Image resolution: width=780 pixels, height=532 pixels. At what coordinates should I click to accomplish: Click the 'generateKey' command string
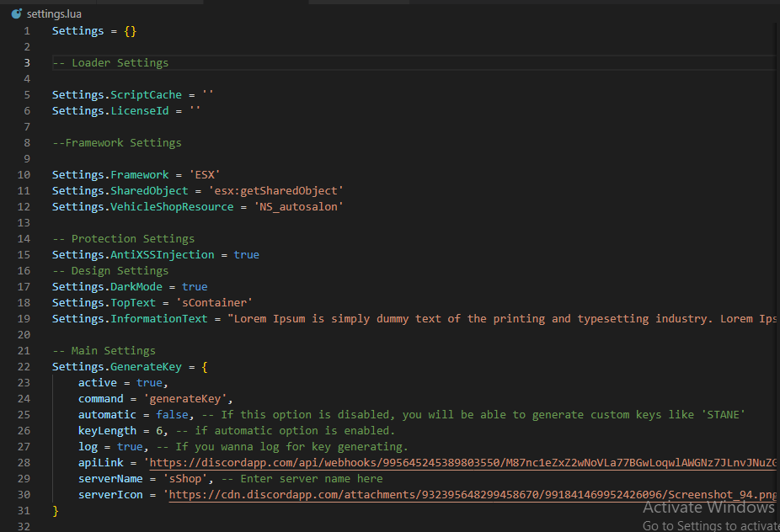tap(185, 398)
